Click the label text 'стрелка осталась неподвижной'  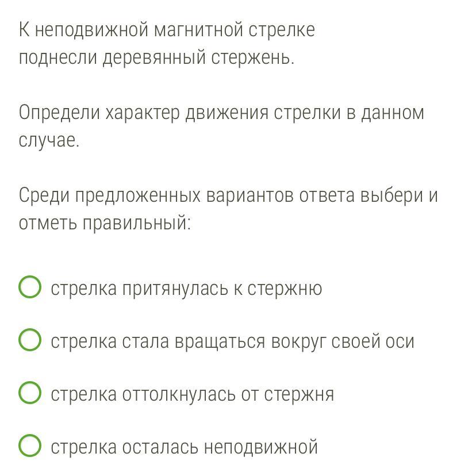185,447
